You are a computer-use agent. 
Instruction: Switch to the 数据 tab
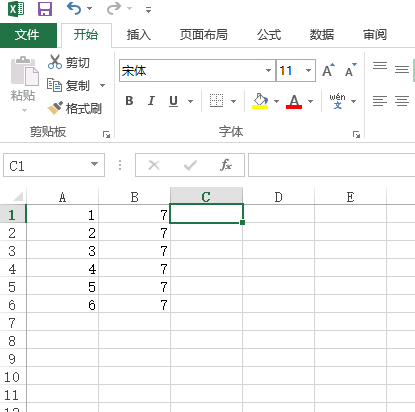pos(322,35)
